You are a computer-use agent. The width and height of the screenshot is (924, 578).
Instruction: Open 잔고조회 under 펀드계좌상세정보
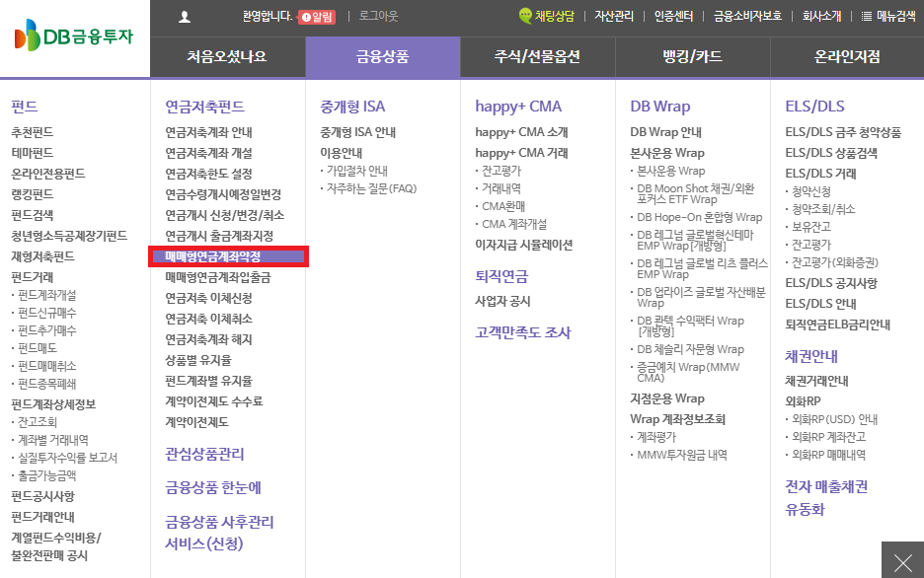pos(38,422)
